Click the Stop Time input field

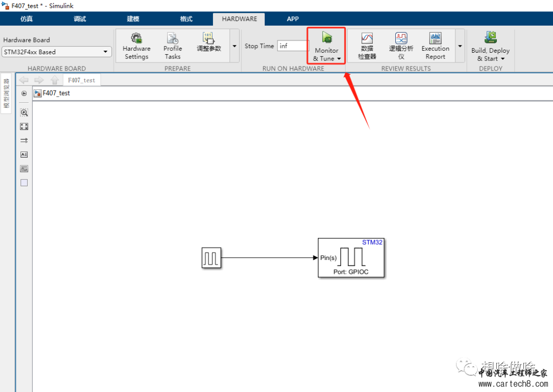point(293,46)
